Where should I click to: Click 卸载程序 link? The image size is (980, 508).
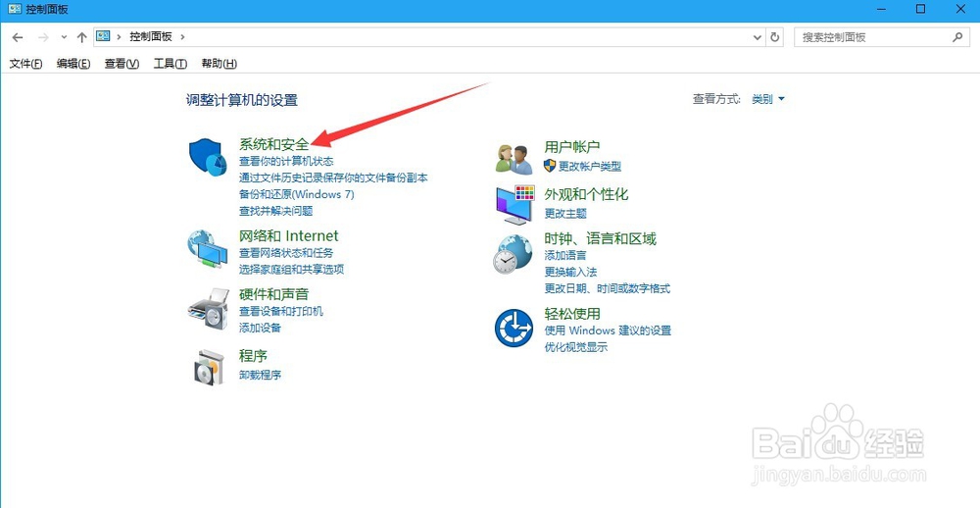(x=260, y=375)
